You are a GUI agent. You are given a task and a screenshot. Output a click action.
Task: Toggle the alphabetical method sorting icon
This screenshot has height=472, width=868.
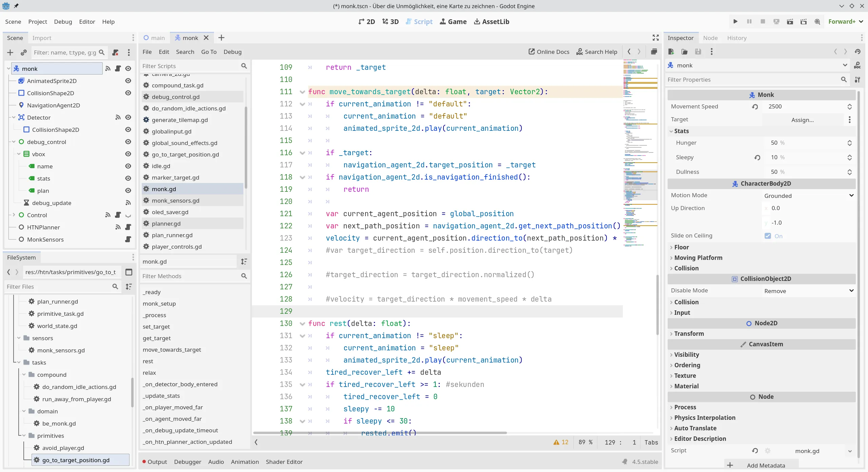244,262
